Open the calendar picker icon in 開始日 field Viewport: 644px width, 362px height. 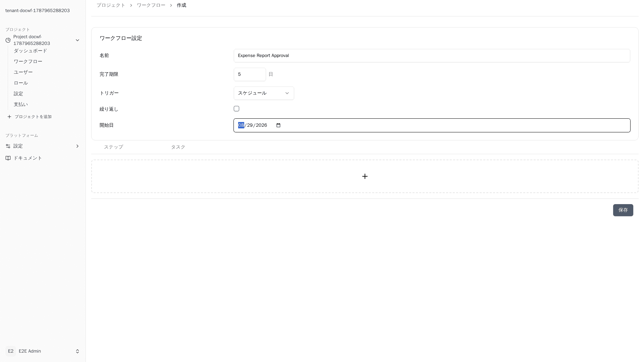pos(278,125)
